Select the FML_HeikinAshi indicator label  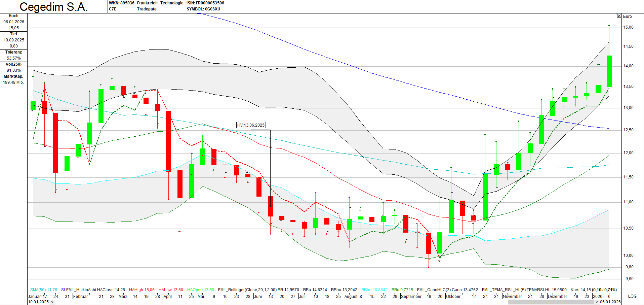pos(81,290)
